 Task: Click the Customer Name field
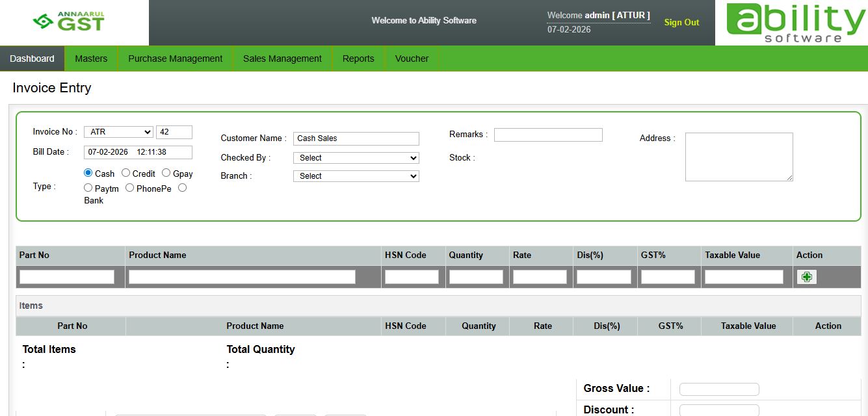tap(356, 138)
